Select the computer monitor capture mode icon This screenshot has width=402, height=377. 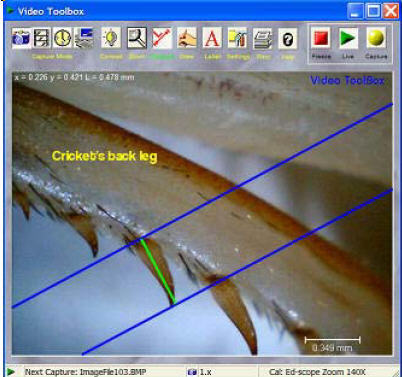83,38
